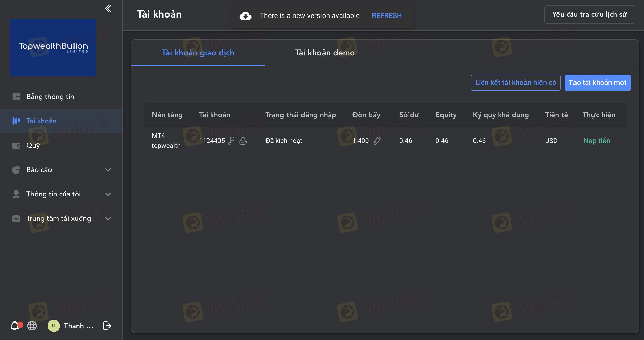The height and width of the screenshot is (340, 644).
Task: Log out using the exit arrow icon
Action: tap(107, 326)
